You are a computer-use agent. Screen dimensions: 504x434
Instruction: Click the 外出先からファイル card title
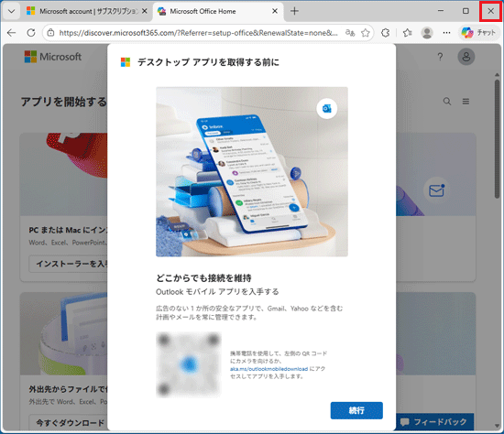click(68, 389)
